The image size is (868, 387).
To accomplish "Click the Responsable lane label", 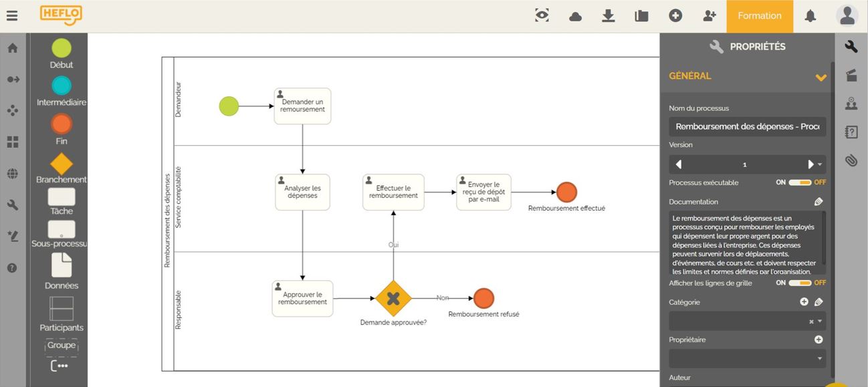I will [179, 309].
